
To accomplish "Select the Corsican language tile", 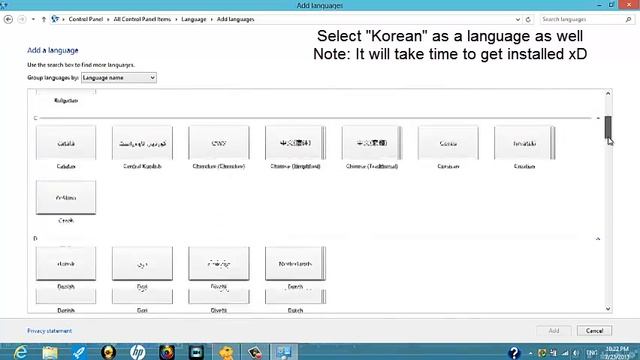I will pos(448,147).
